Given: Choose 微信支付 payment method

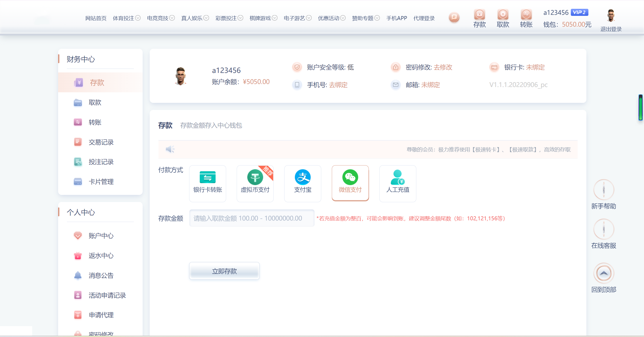Looking at the screenshot, I should coord(350,183).
